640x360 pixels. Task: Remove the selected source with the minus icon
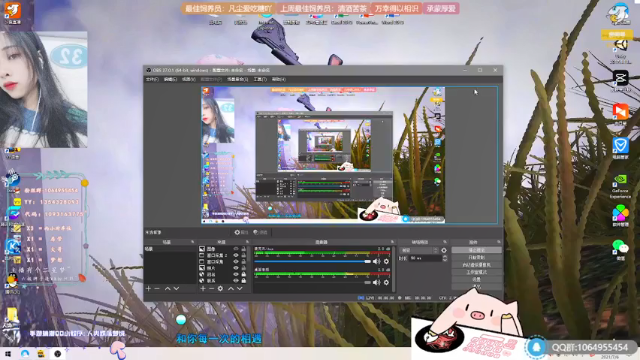pyautogui.click(x=211, y=289)
